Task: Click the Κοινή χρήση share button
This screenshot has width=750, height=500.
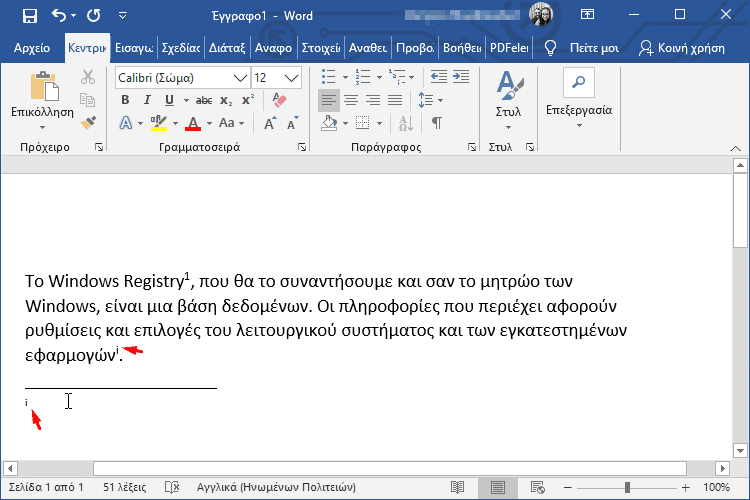Action: coord(682,48)
